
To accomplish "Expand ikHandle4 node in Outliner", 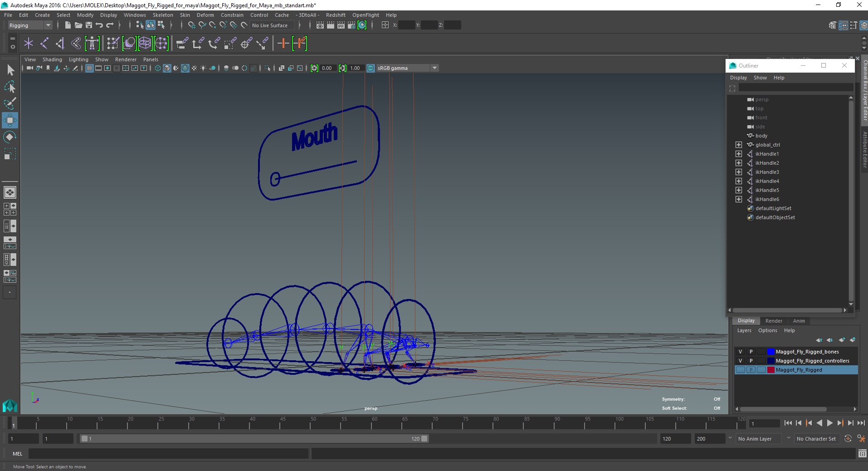I will 739,181.
